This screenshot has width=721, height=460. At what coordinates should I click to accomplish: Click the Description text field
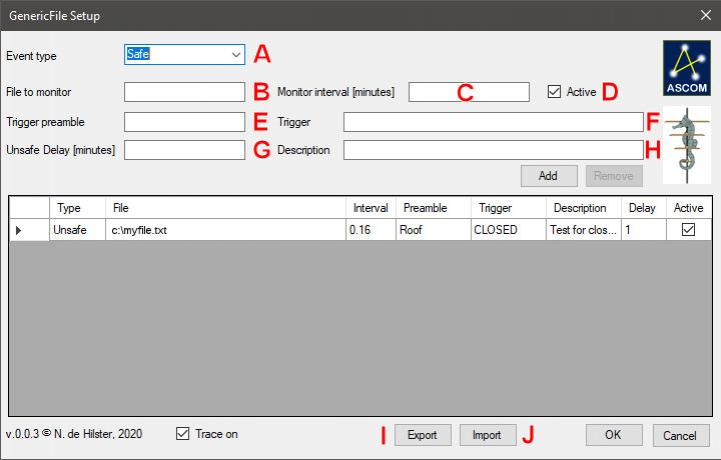click(x=493, y=150)
